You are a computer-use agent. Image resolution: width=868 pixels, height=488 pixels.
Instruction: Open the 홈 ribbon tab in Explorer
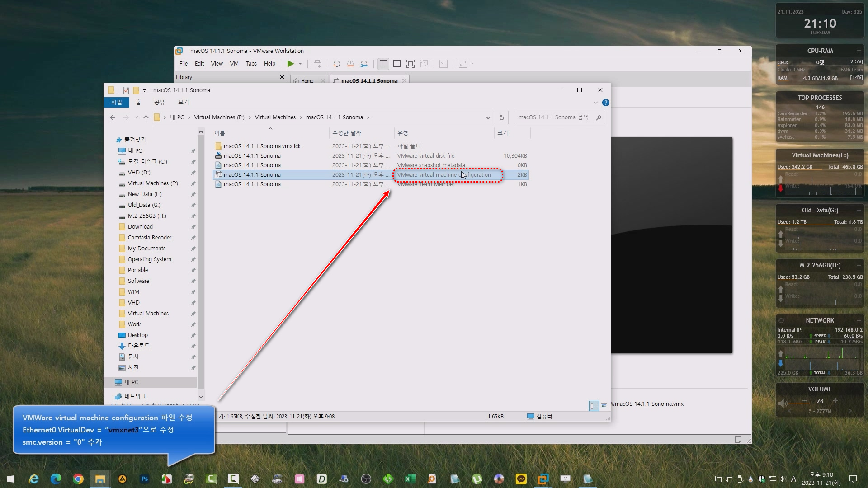pyautogui.click(x=138, y=103)
